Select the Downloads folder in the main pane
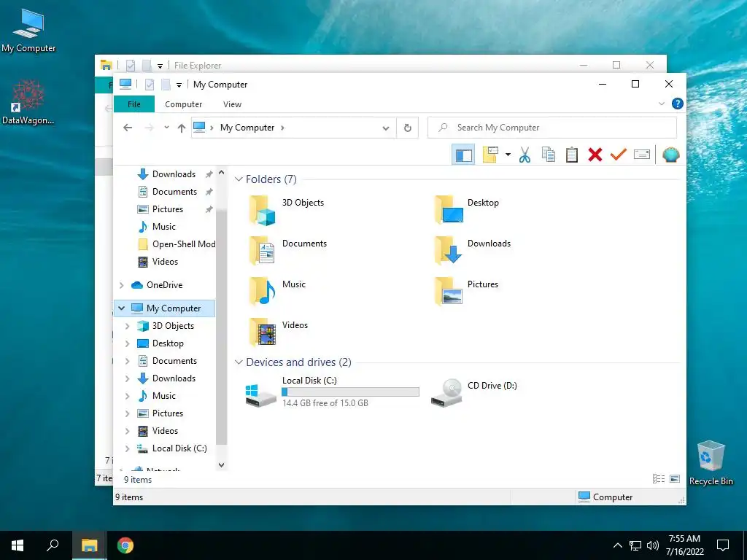The image size is (747, 560). click(x=472, y=251)
